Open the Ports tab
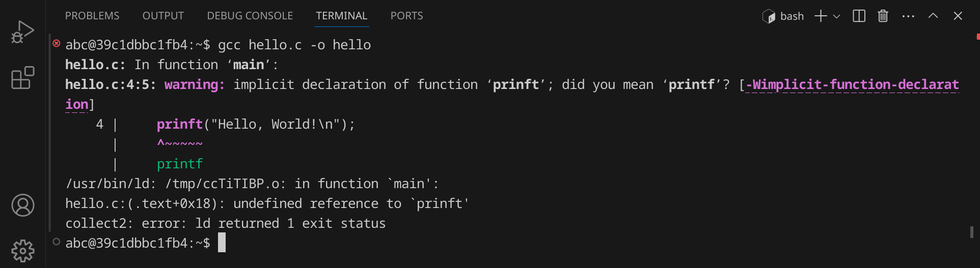 point(406,16)
